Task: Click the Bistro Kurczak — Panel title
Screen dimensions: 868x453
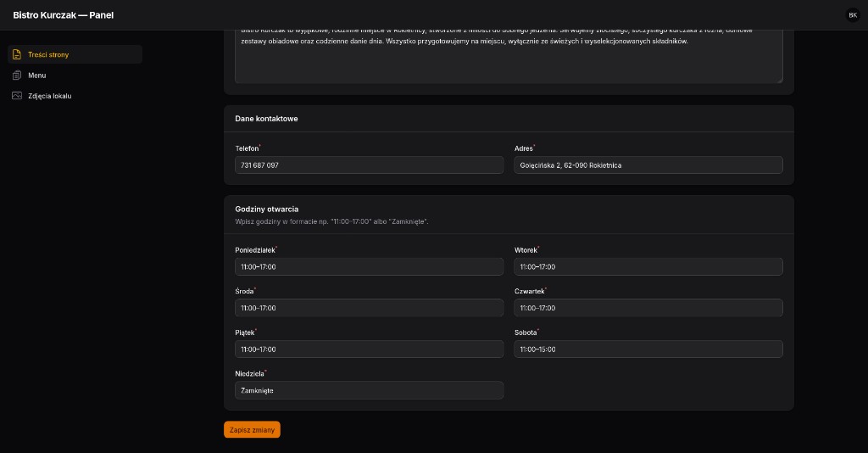Action: (x=63, y=15)
